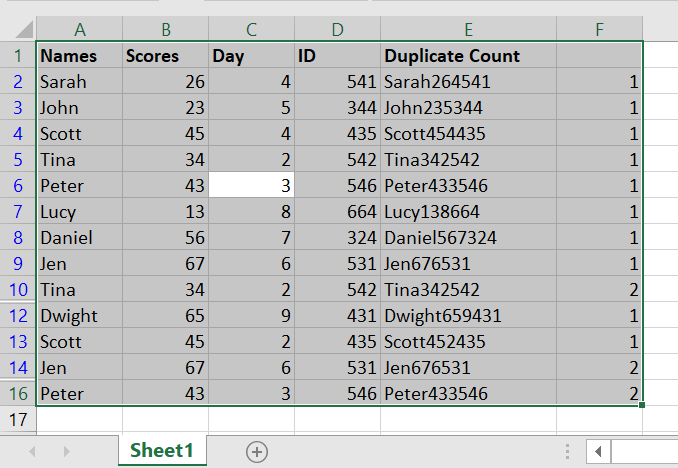
Task: Click score value 26 for Sarah
Action: point(166,81)
